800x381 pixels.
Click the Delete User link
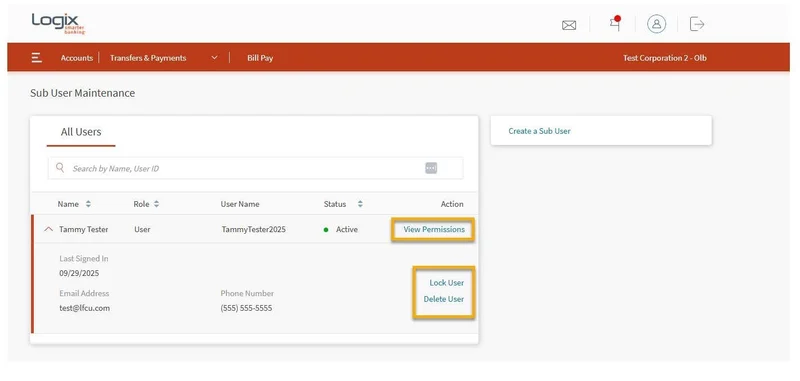444,299
